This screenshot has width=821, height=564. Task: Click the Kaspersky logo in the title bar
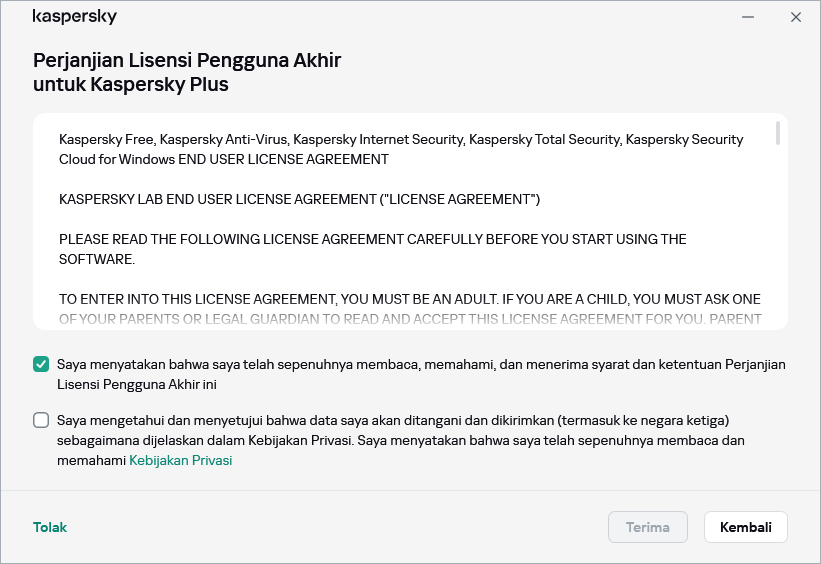pyautogui.click(x=74, y=17)
